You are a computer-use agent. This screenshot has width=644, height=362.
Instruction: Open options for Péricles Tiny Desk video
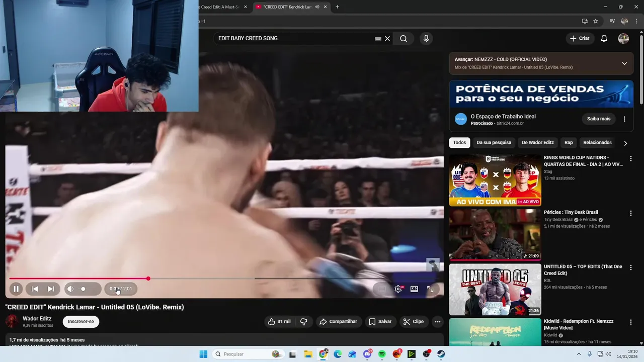(630, 213)
